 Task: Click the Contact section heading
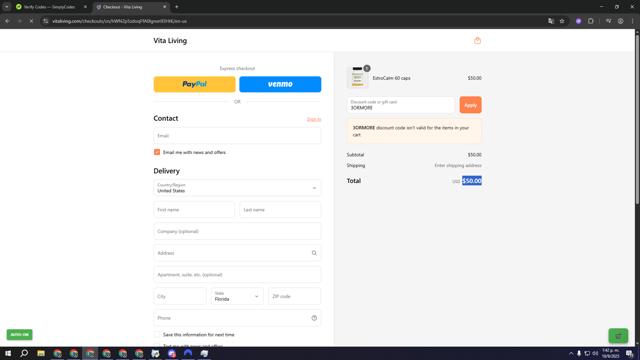(166, 118)
